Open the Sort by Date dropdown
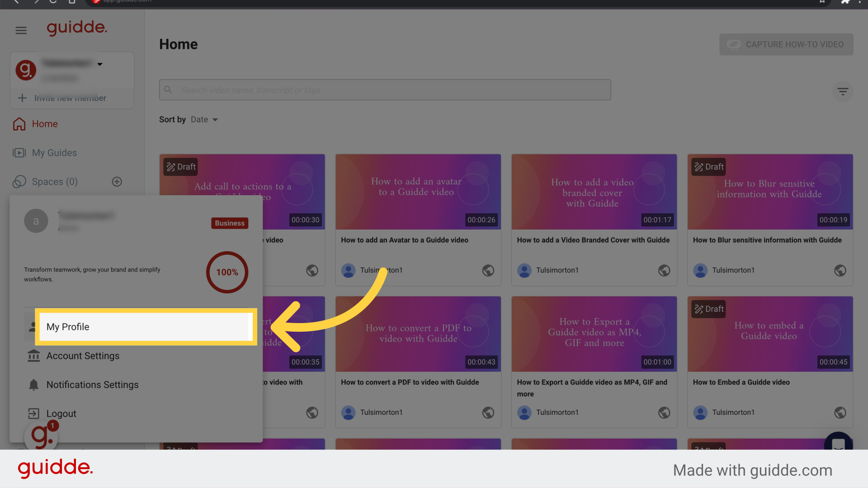 tap(203, 119)
